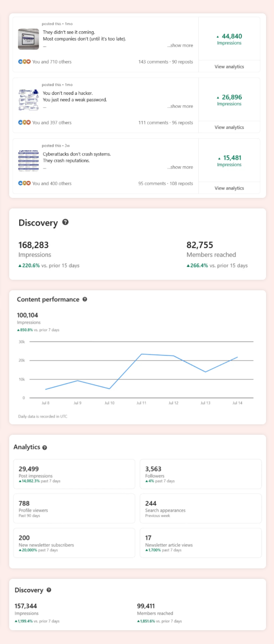View analytics for the 15,481 impressions post

point(229,188)
